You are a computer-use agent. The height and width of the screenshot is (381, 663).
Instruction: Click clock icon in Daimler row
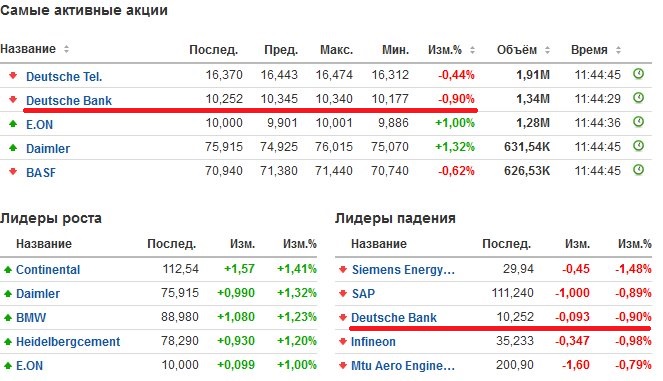click(x=638, y=146)
